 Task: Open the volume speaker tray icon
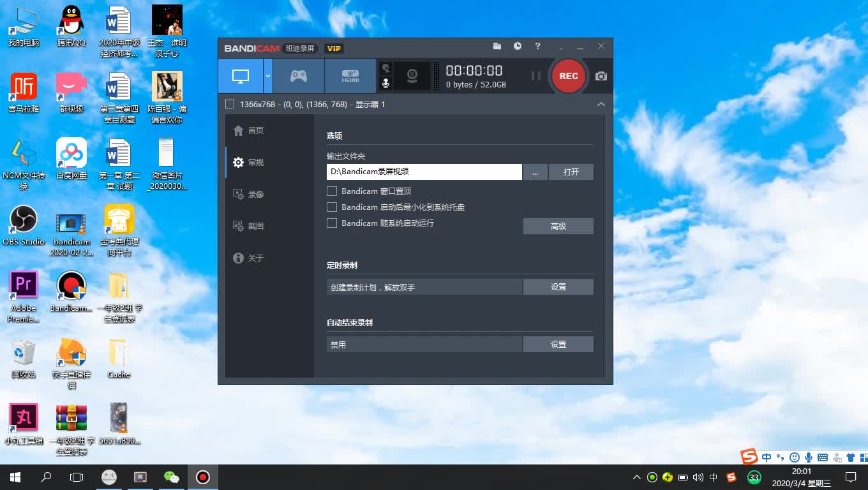click(698, 477)
